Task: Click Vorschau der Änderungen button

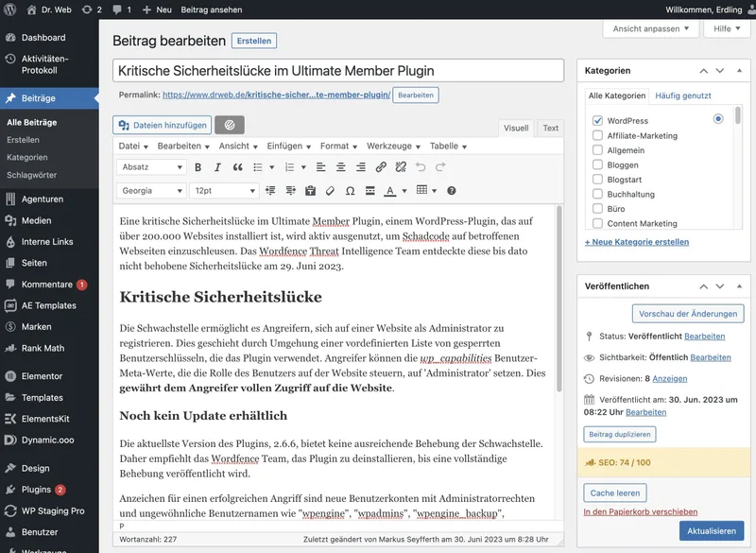Action: [688, 314]
